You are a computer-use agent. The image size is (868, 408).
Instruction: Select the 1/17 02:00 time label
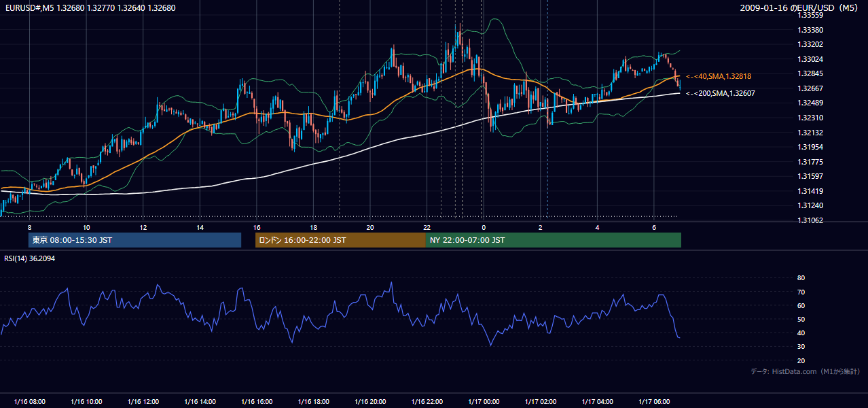[540, 402]
